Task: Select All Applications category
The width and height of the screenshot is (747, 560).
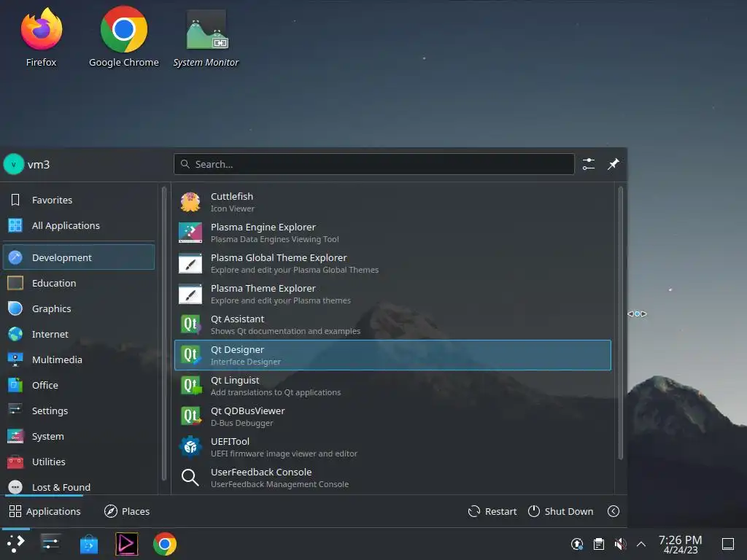Action: (79, 226)
